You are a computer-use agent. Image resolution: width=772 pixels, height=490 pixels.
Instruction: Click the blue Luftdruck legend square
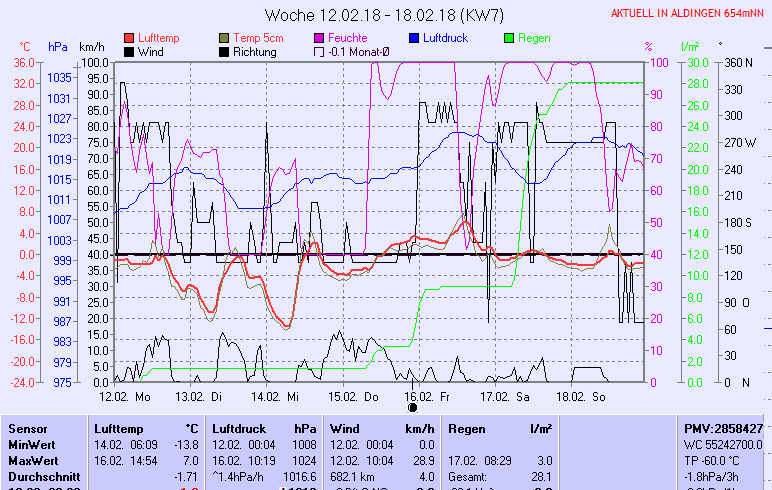pos(414,37)
